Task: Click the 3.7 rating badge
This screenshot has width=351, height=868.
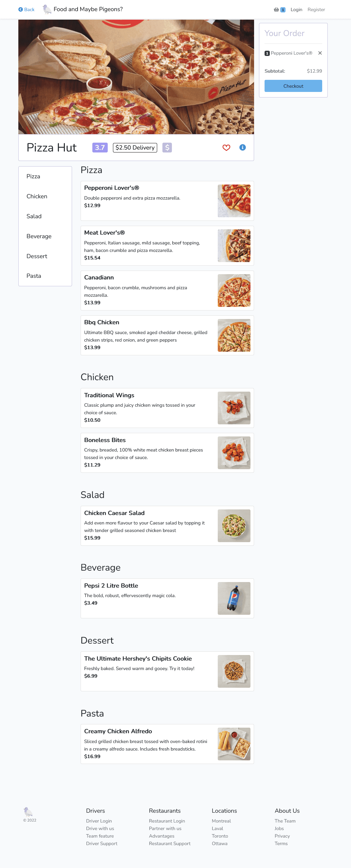Action: [x=100, y=148]
